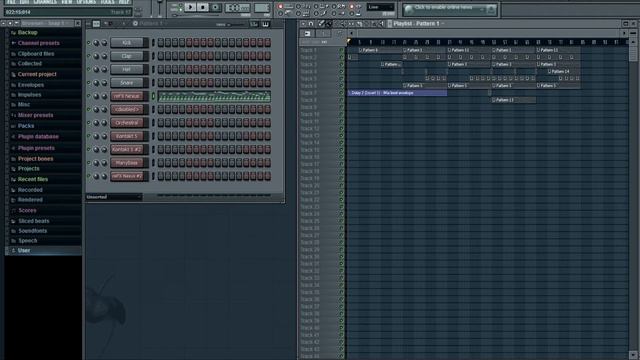640x360 pixels.
Task: Mute the ManyBass channel LED
Action: [89, 162]
